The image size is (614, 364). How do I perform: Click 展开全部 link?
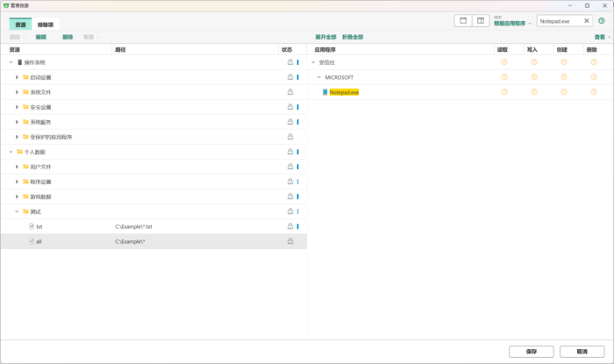pos(325,38)
